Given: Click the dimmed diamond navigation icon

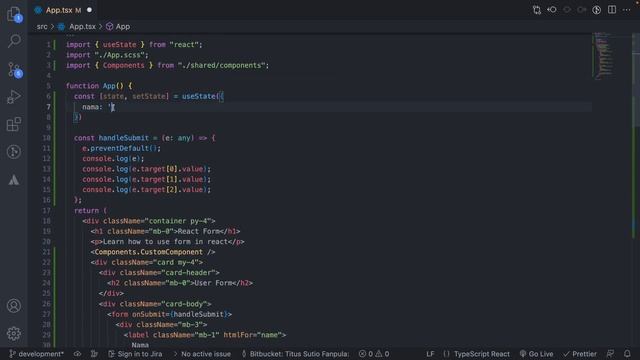Looking at the screenshot, I should (567, 10).
